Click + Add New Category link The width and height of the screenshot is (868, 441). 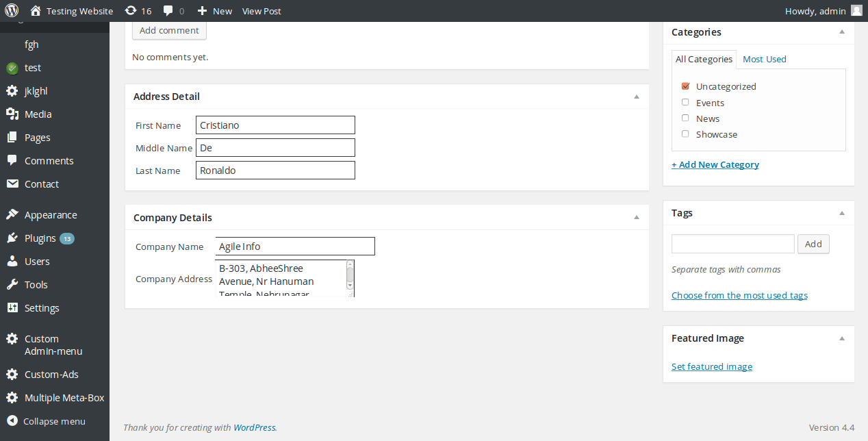point(715,164)
